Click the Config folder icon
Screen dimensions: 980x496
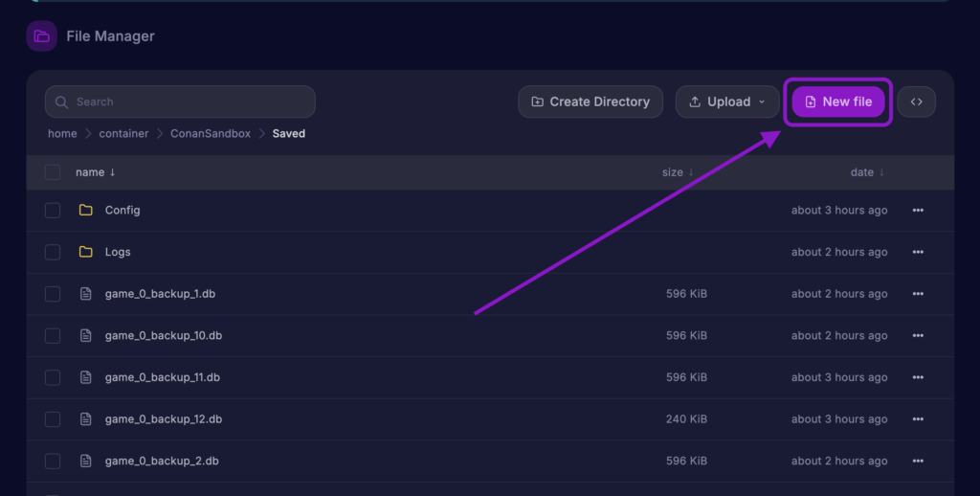85,210
